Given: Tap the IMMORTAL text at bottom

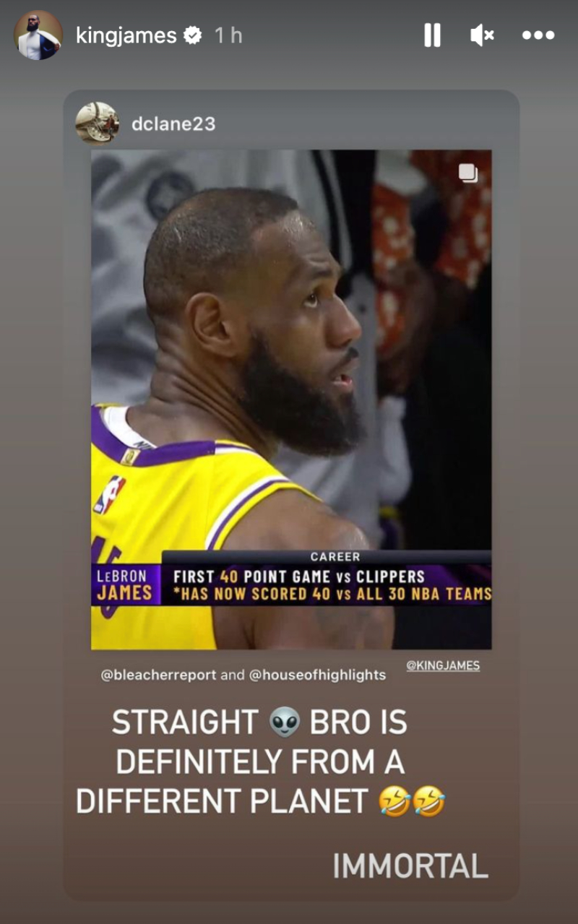Looking at the screenshot, I should point(410,866).
